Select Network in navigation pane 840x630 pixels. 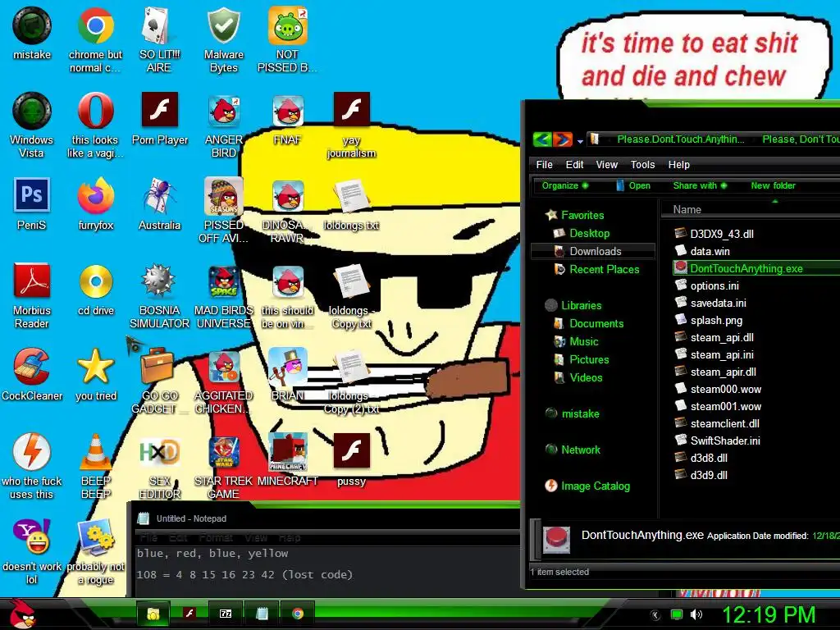(580, 450)
